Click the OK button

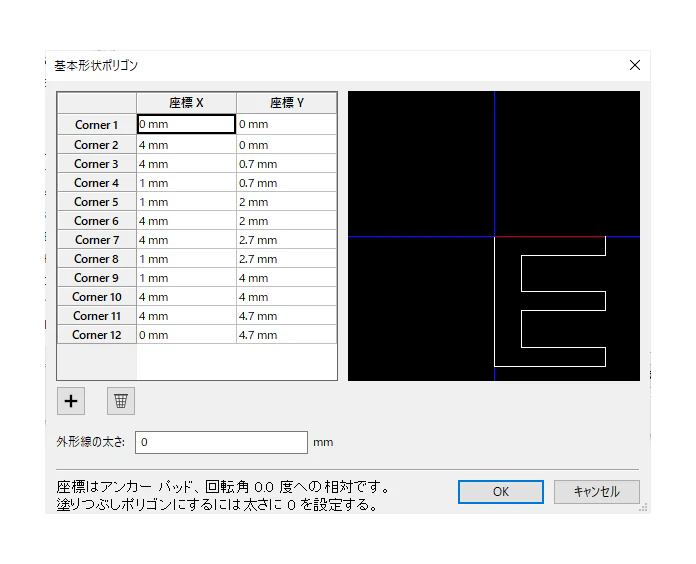[x=501, y=492]
